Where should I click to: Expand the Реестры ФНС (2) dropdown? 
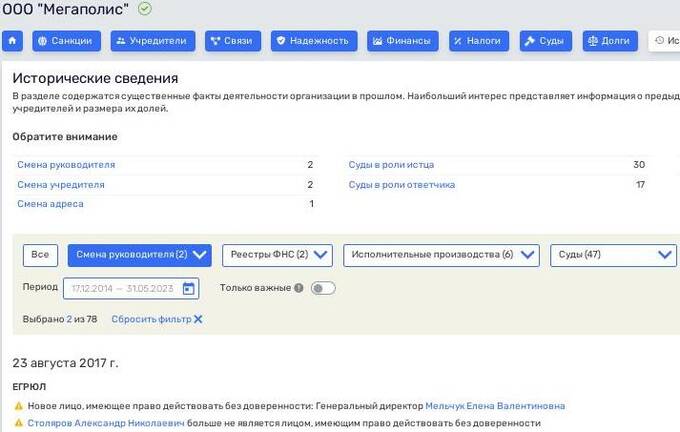277,255
